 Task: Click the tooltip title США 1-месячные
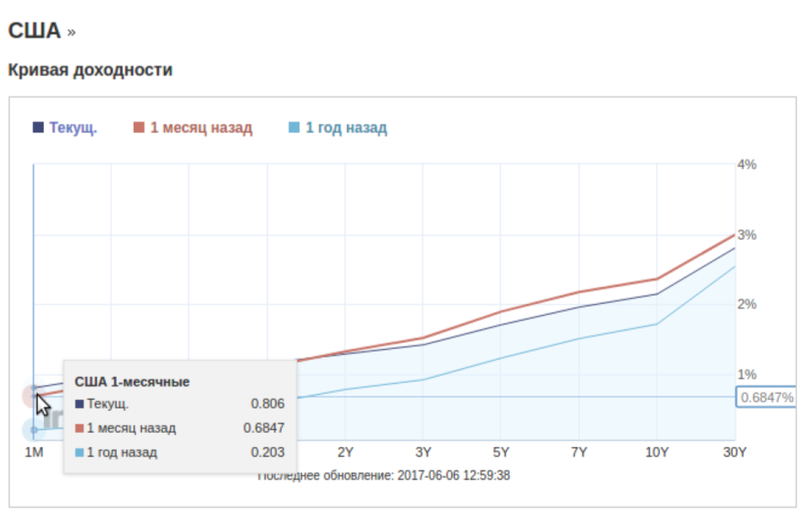pos(132,381)
